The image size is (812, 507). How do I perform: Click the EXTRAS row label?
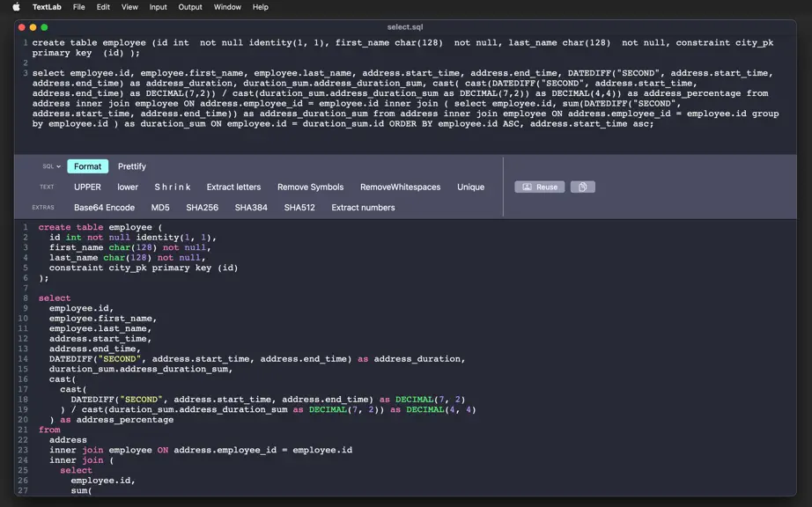tap(43, 208)
